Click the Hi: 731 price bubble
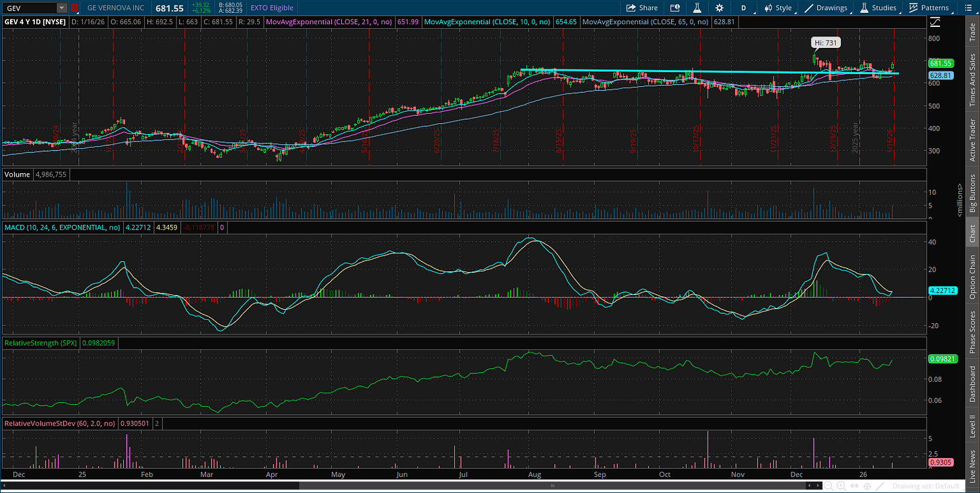The width and height of the screenshot is (980, 493). pos(827,42)
